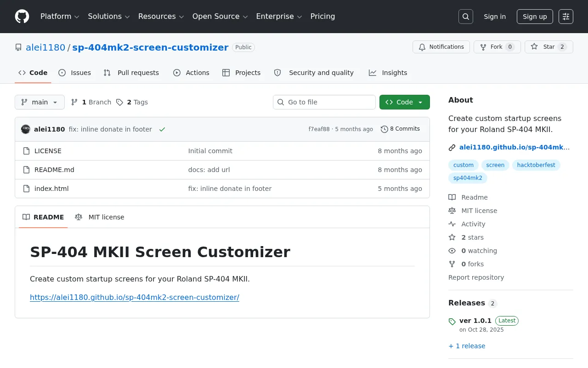Image resolution: width=588 pixels, height=368 pixels.
Task: Switch to the Issues tab
Action: pyautogui.click(x=75, y=73)
